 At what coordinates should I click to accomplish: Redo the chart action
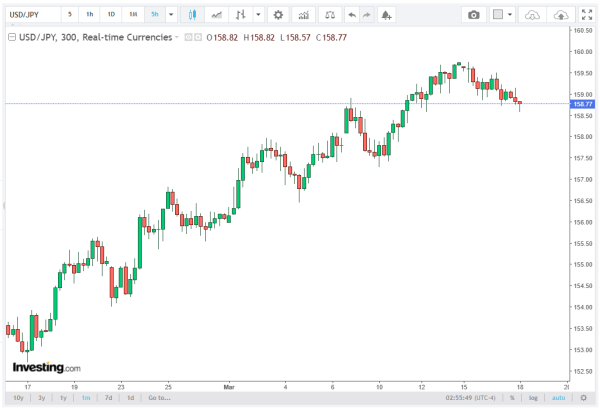pyautogui.click(x=367, y=15)
